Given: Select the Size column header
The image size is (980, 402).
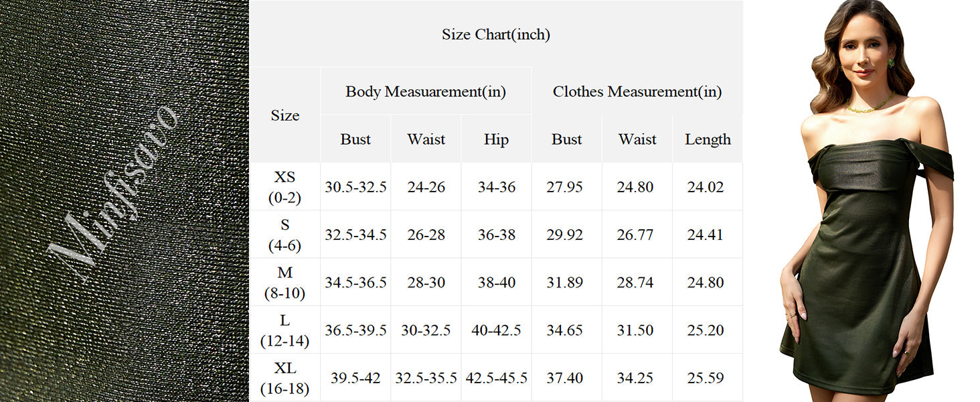Looking at the screenshot, I should click(x=285, y=115).
